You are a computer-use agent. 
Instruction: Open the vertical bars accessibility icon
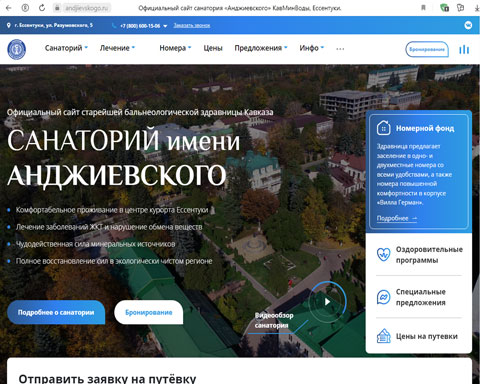pos(464,49)
